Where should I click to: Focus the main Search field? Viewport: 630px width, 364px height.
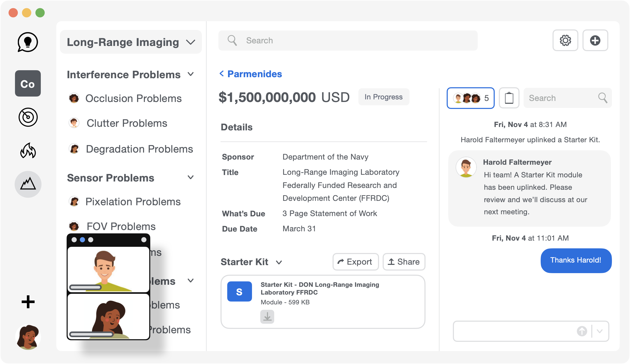point(348,41)
